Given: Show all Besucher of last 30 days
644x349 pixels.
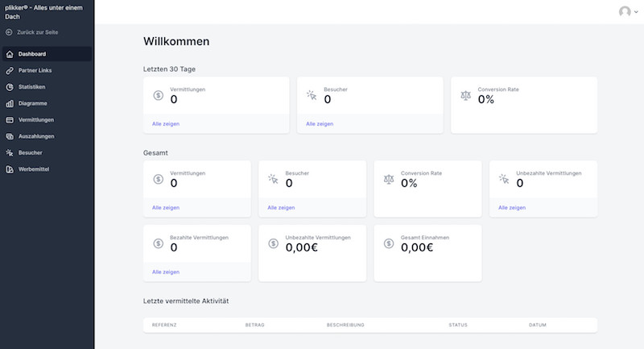Looking at the screenshot, I should (x=320, y=124).
